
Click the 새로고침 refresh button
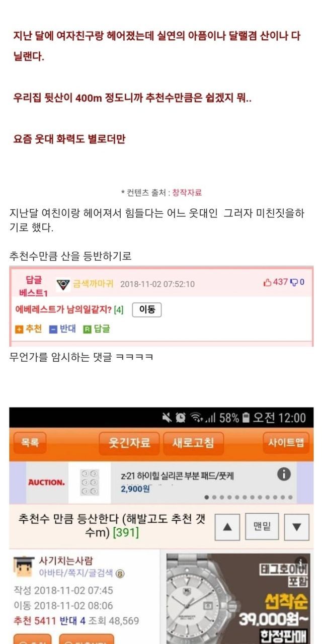(x=193, y=443)
